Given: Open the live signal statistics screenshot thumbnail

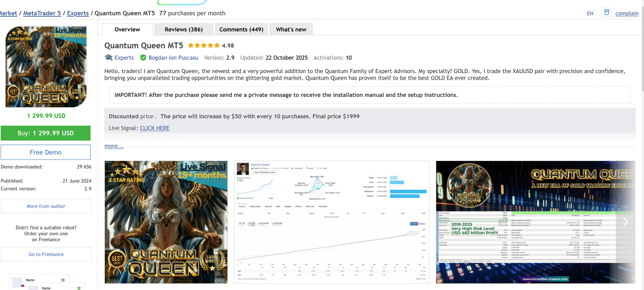Looking at the screenshot, I should click(x=332, y=222).
